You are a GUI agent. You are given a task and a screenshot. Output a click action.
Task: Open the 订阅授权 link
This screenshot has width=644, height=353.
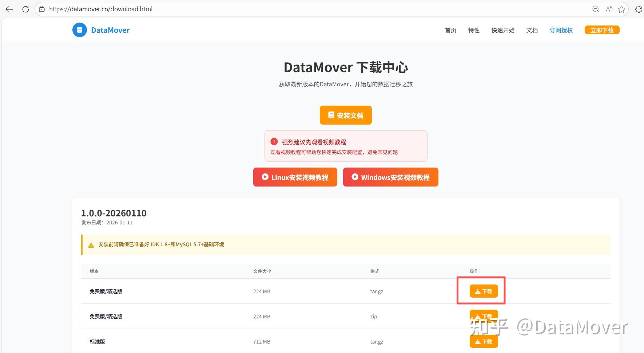tap(561, 30)
